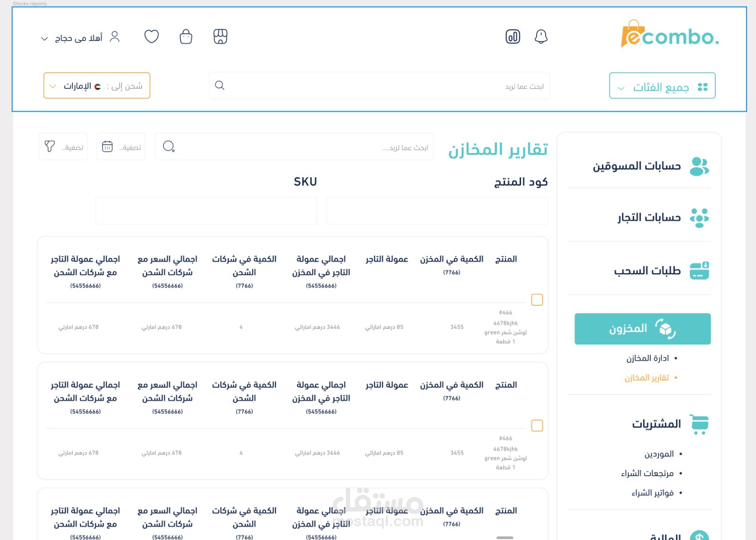
Task: Open the شحن إلى الإمارات country dropdown
Action: coord(97,86)
